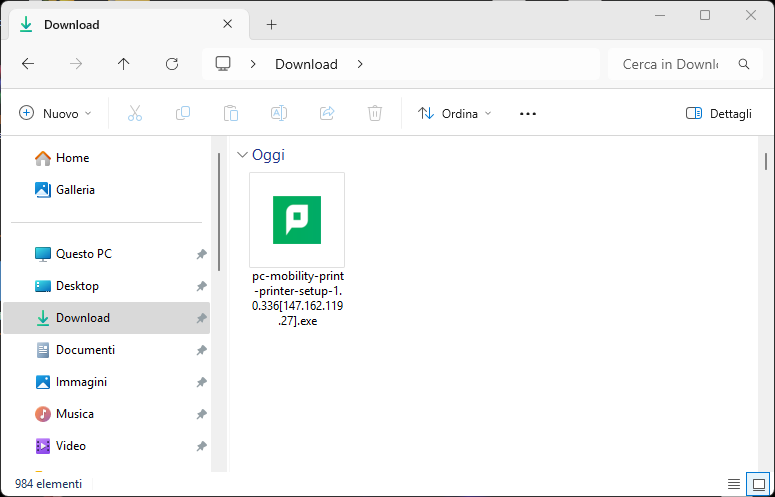Go back with the left arrow

point(28,64)
